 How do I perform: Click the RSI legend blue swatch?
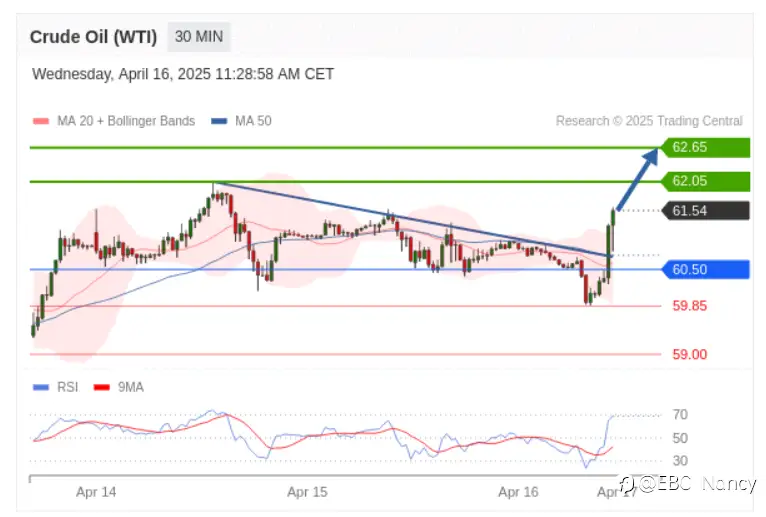coord(41,388)
